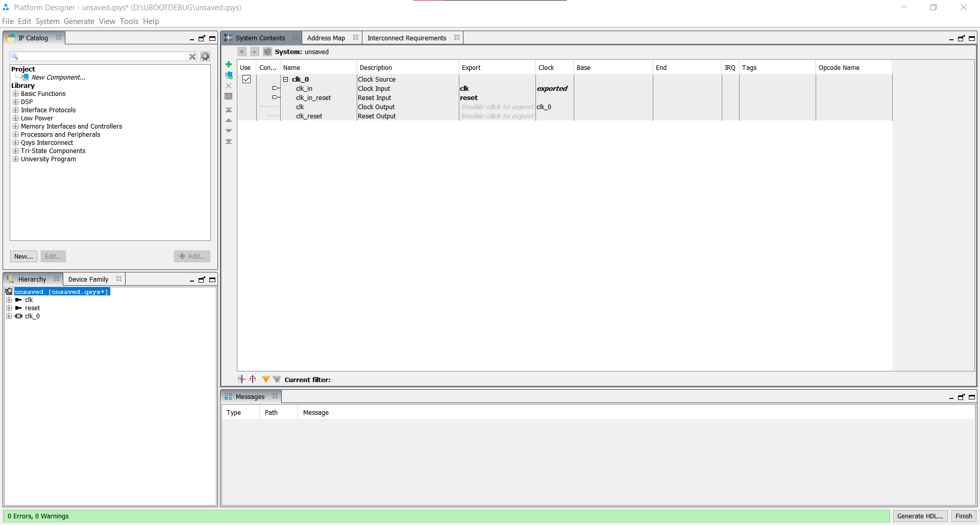Expand Processors and Peripherals
This screenshot has width=980, height=525.
[x=15, y=134]
